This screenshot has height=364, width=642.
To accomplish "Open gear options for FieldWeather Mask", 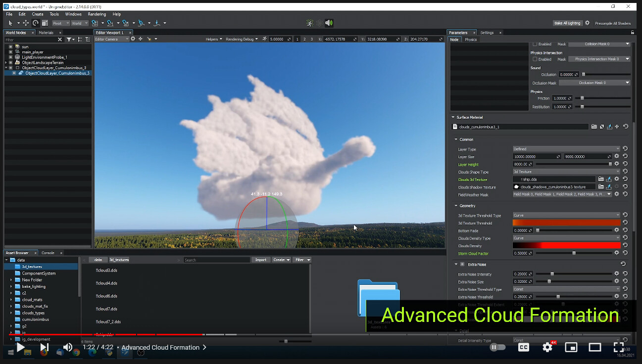I will point(617,195).
